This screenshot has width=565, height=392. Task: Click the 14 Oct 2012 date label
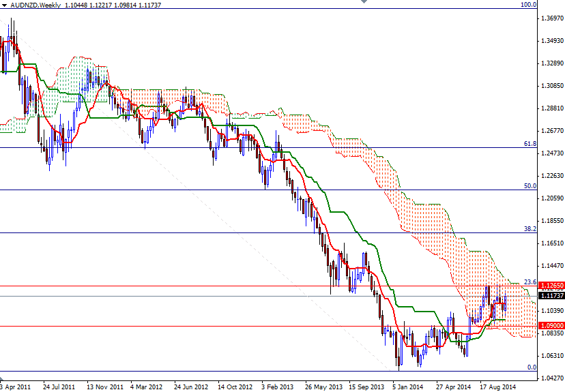[235, 387]
